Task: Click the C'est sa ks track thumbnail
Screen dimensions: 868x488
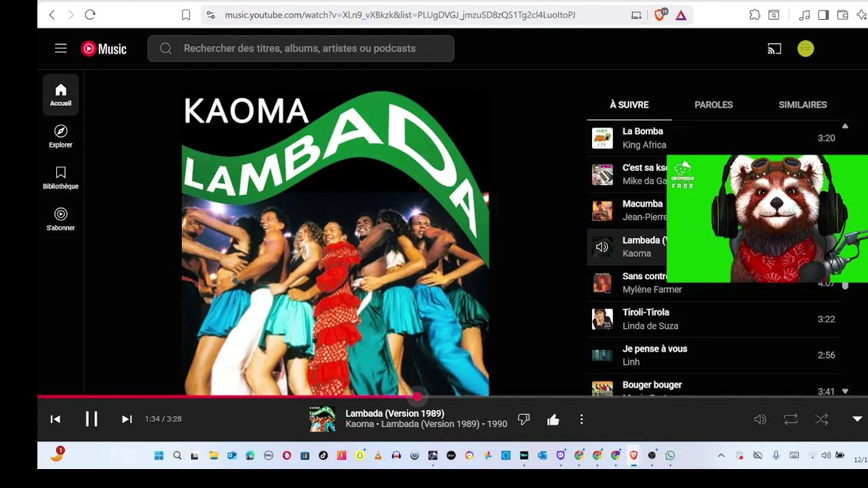Action: click(602, 174)
